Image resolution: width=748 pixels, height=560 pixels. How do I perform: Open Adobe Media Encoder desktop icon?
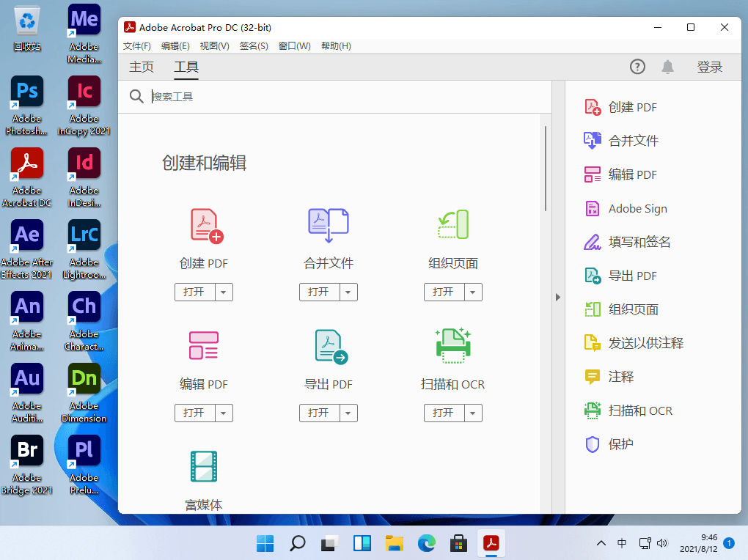click(x=84, y=34)
